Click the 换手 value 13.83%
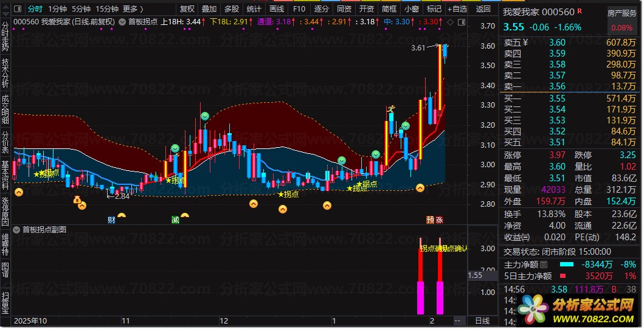Viewport: 644px width, 329px height. (x=551, y=215)
